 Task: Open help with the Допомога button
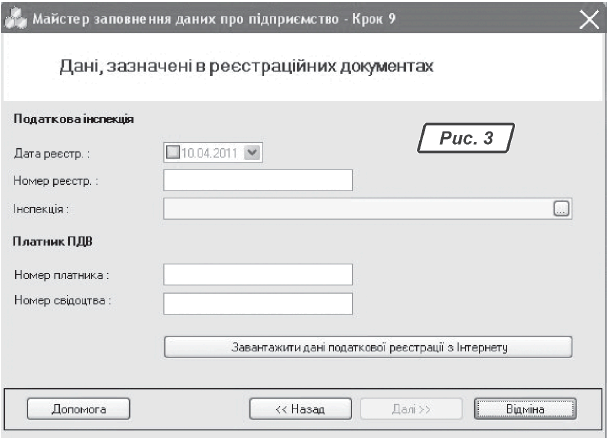point(79,408)
